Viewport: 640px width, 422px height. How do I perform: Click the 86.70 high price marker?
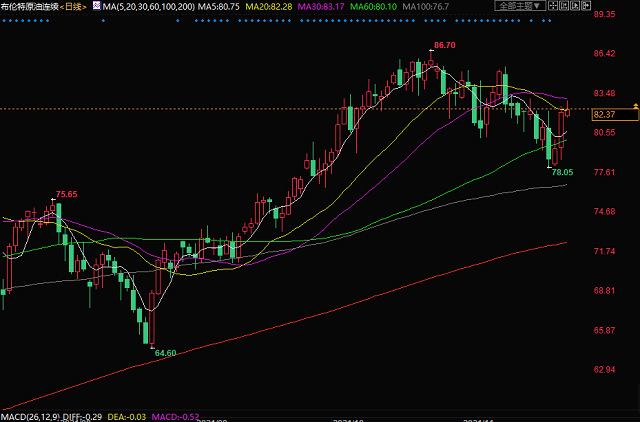point(444,46)
